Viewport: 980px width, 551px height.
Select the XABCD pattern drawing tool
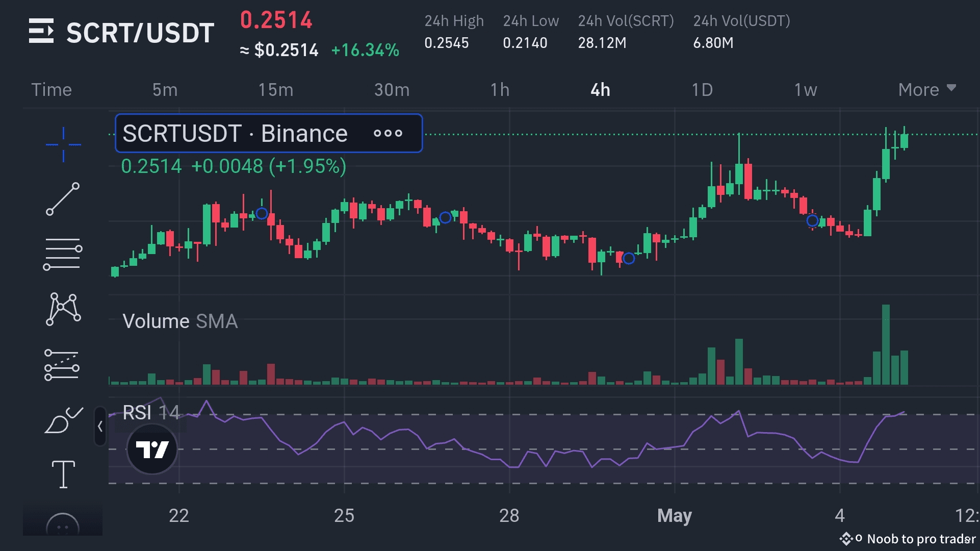pyautogui.click(x=63, y=309)
